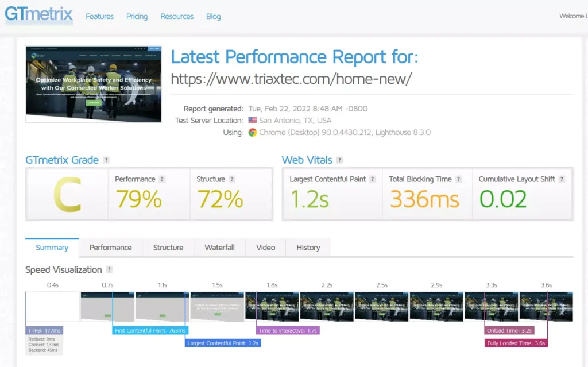Click help icon next to GTmetrix Grade

pyautogui.click(x=106, y=160)
